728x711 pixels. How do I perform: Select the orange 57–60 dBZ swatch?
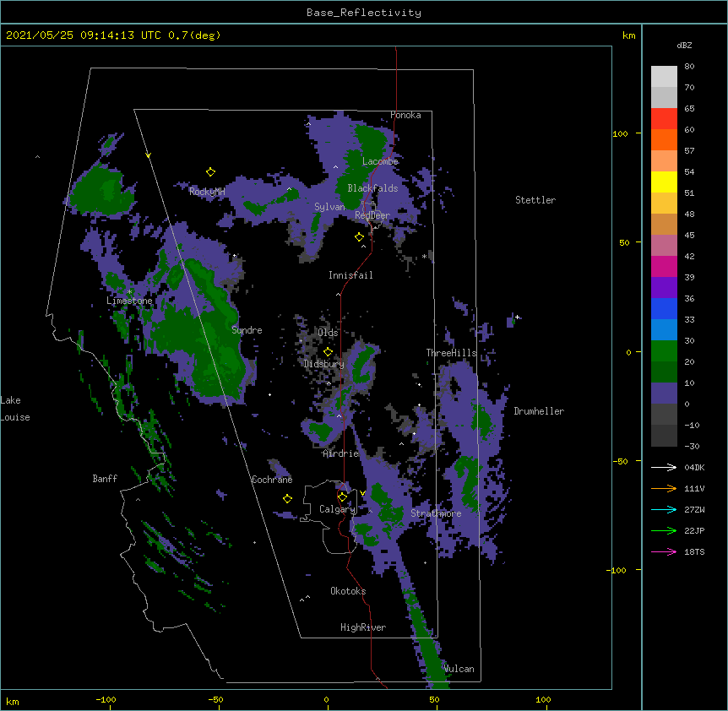(664, 139)
